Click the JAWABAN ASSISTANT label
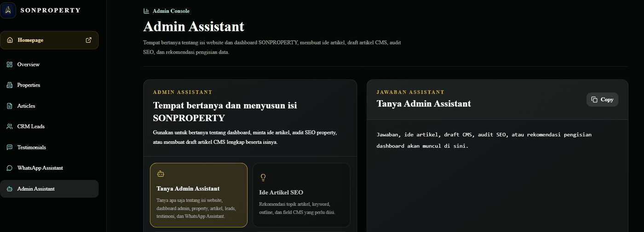Screen dimensions: 644x232 click(x=410, y=92)
